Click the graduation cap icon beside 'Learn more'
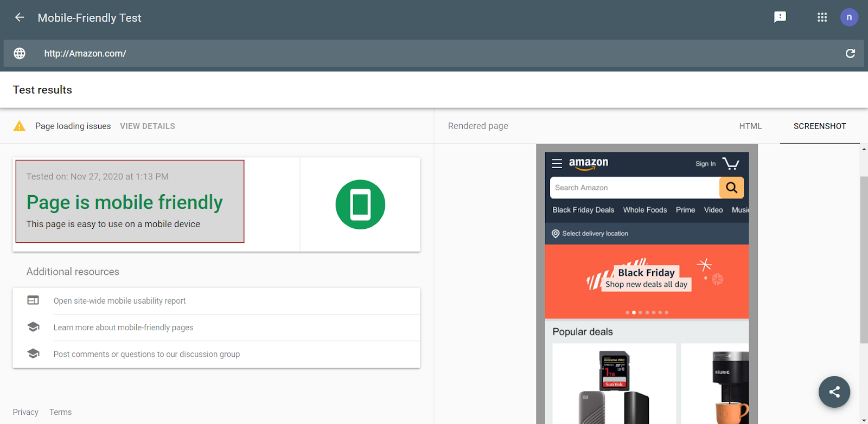Image resolution: width=868 pixels, height=424 pixels. click(33, 327)
